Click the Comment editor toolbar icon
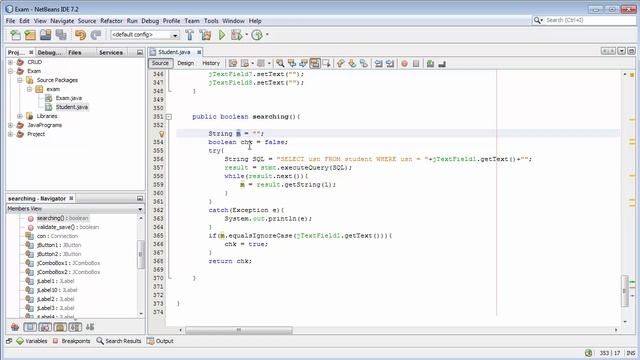 click(430, 63)
